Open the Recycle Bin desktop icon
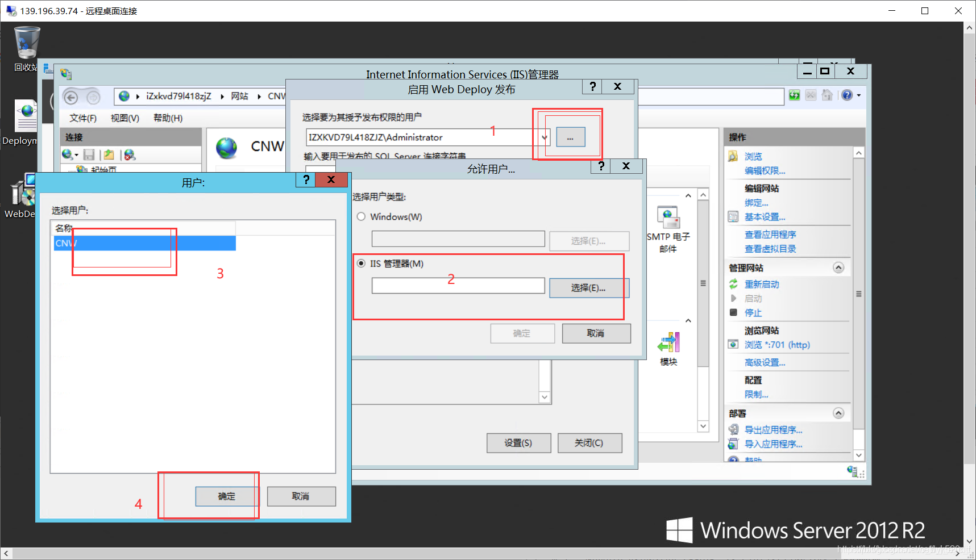Screen dimensions: 976x560 pos(26,43)
